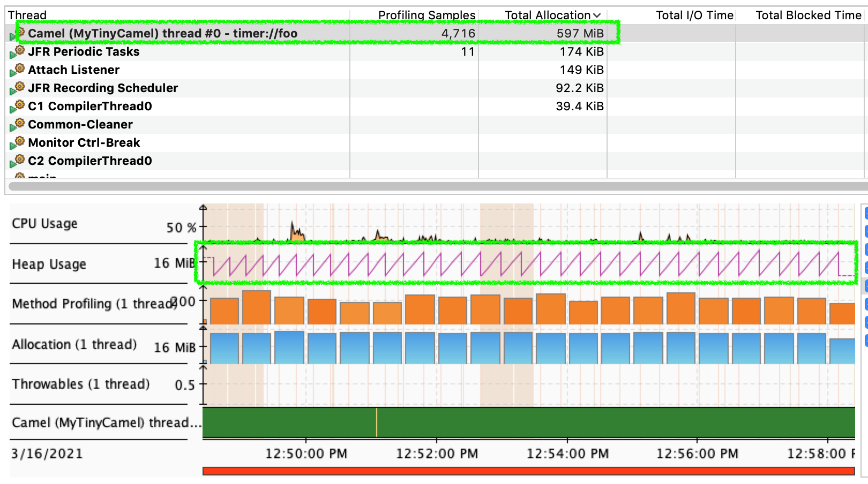Screen dimensions: 868x484
Task: Toggle the highlighted checkbox beside Method Profiling
Action: pos(866,286)
